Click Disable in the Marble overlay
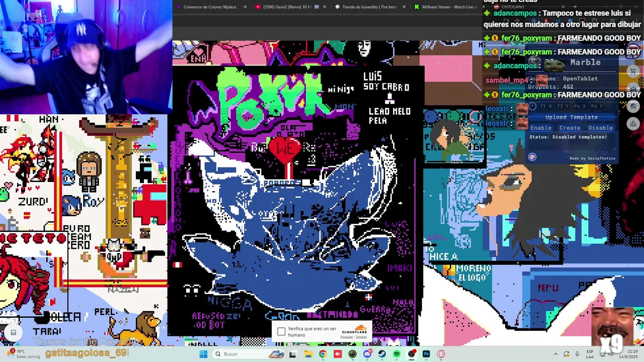This screenshot has height=362, width=644. pos(600,128)
